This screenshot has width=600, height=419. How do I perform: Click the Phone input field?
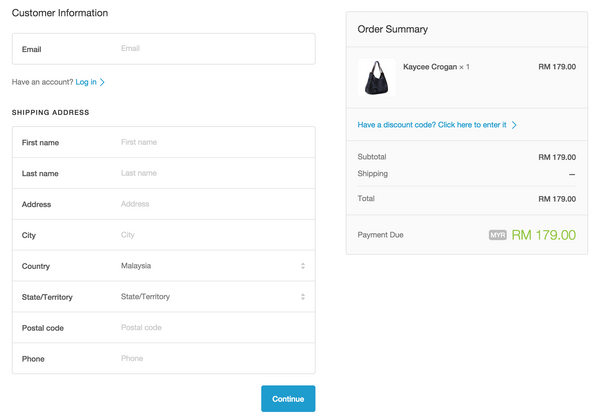pos(210,359)
